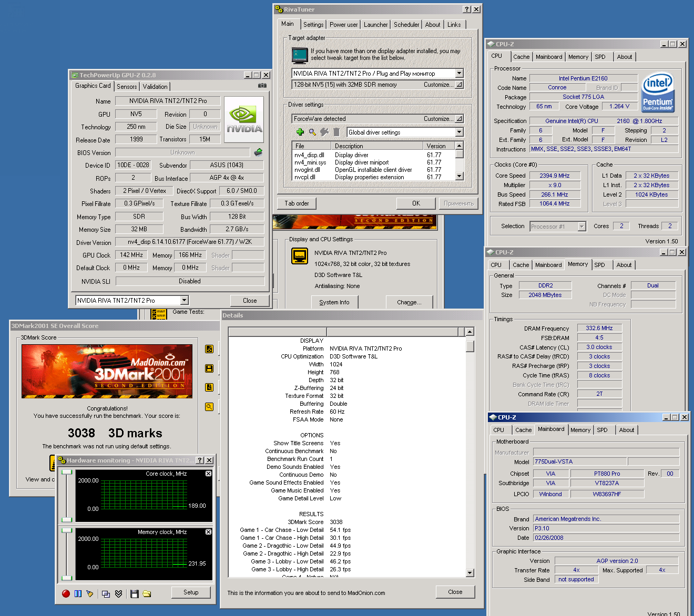The image size is (694, 616).
Task: Click the yellow display icon in Display and CPU Settings
Action: click(x=300, y=255)
